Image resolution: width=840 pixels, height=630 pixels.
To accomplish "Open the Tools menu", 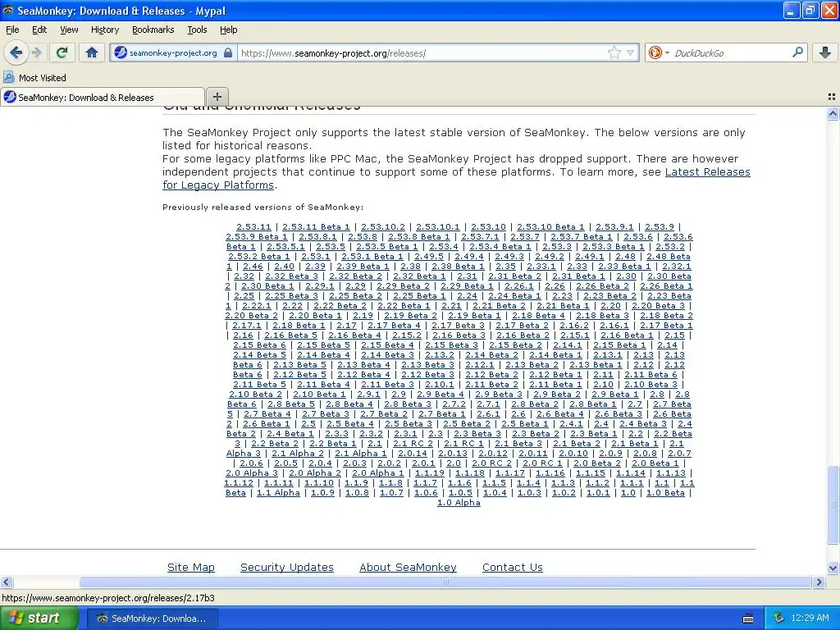I will pos(197,30).
